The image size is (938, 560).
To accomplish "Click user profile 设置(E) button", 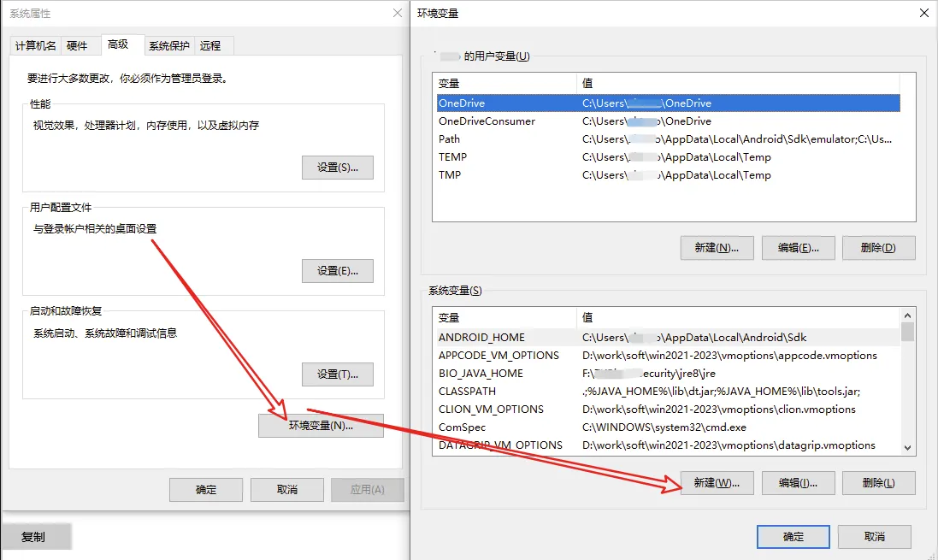I will (338, 271).
